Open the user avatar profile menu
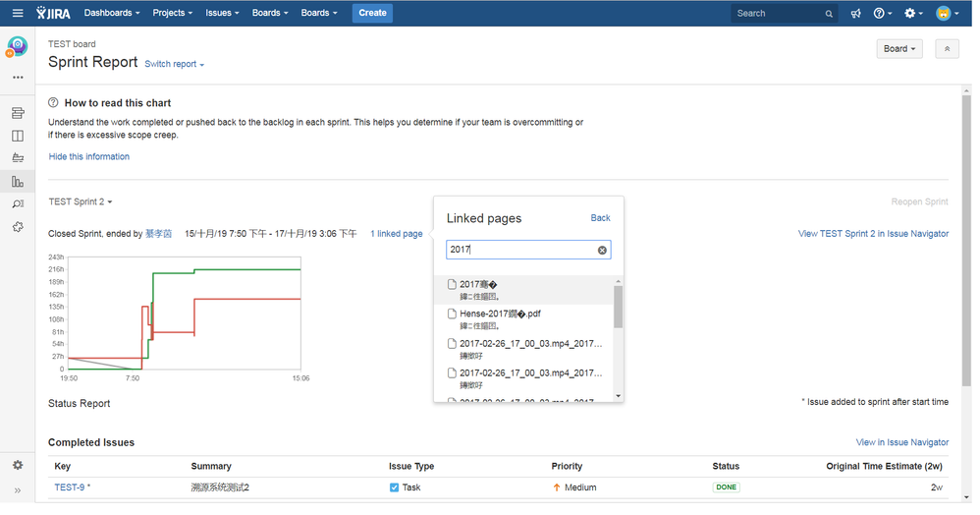Image resolution: width=980 pixels, height=515 pixels. coord(947,13)
